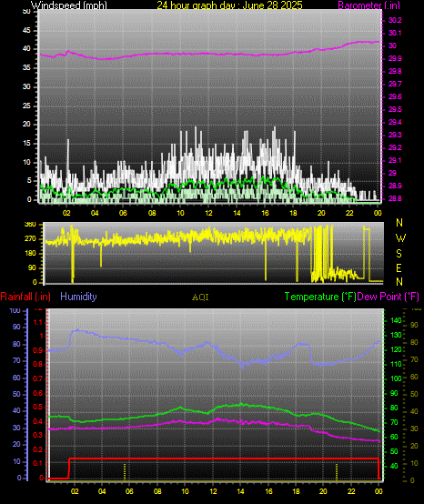
Task: Click the '270' wind direction axis value
Action: click(x=30, y=239)
